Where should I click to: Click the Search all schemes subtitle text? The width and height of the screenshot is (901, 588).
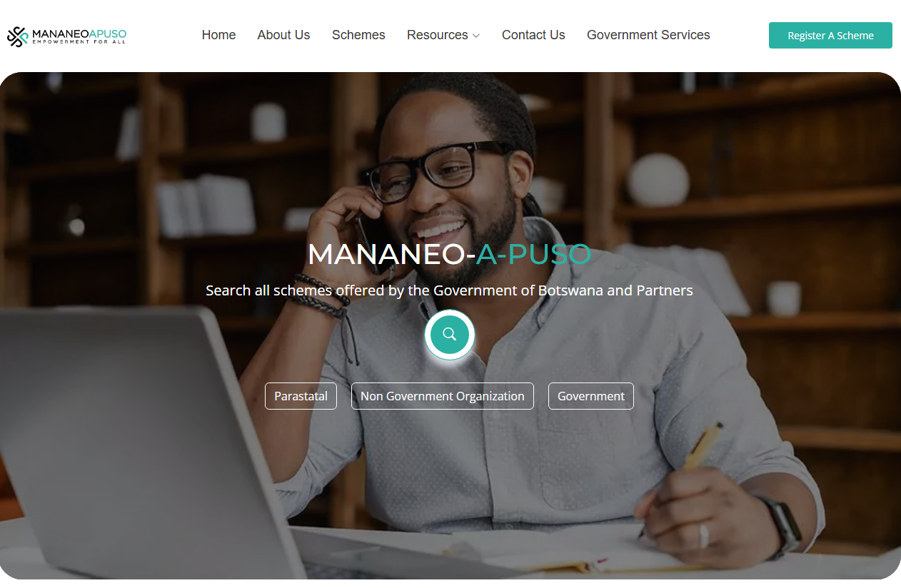(449, 290)
